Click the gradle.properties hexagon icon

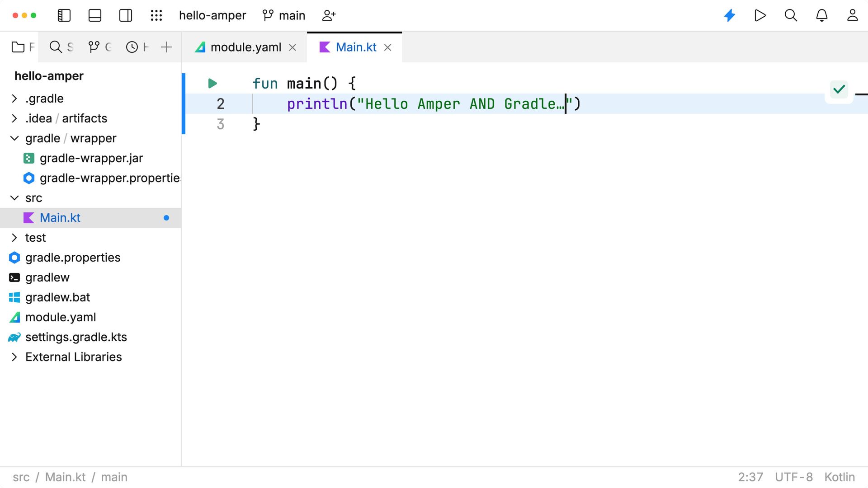(14, 258)
